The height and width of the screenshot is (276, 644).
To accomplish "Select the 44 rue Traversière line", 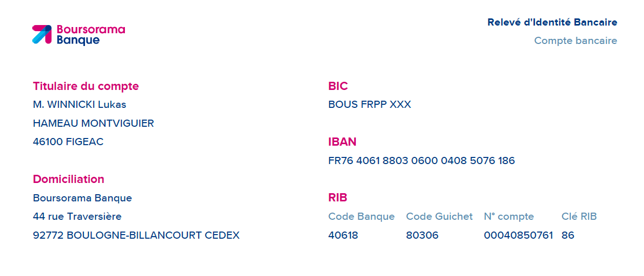I will click(x=77, y=217).
